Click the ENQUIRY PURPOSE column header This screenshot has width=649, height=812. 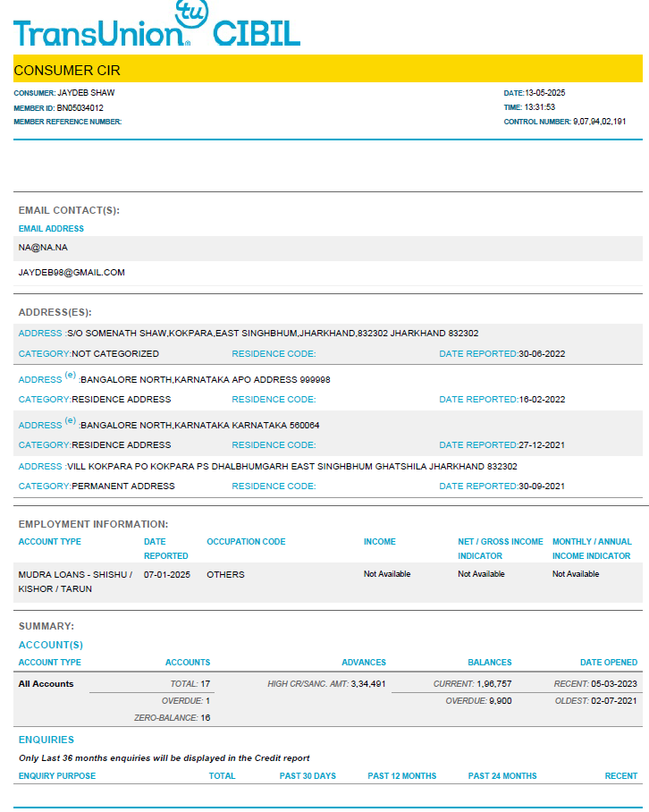pyautogui.click(x=57, y=776)
